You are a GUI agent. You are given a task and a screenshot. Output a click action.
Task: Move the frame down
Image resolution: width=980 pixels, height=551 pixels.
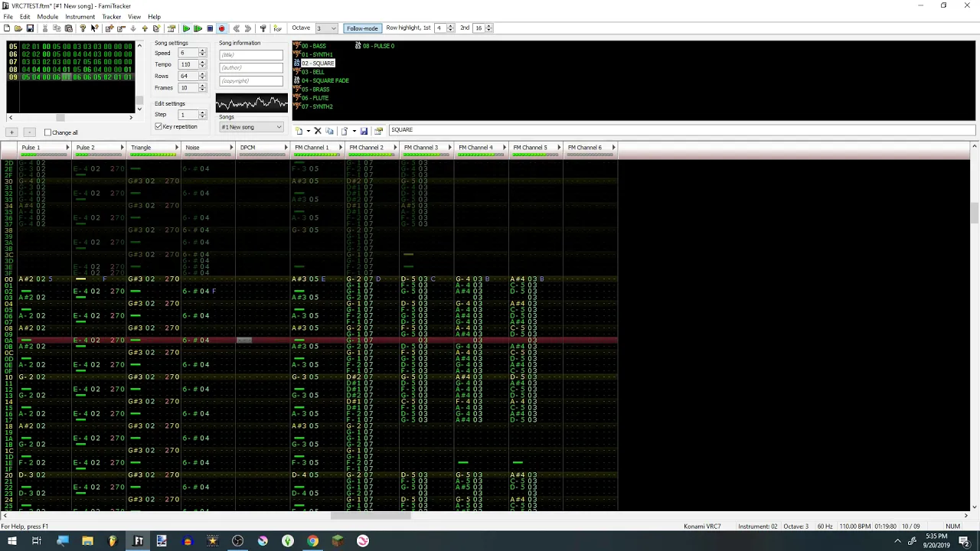(133, 28)
